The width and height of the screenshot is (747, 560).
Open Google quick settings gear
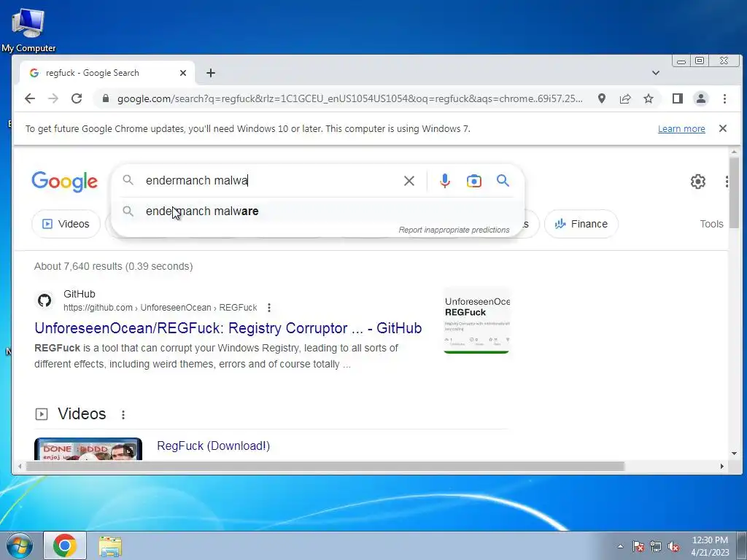[x=698, y=181]
